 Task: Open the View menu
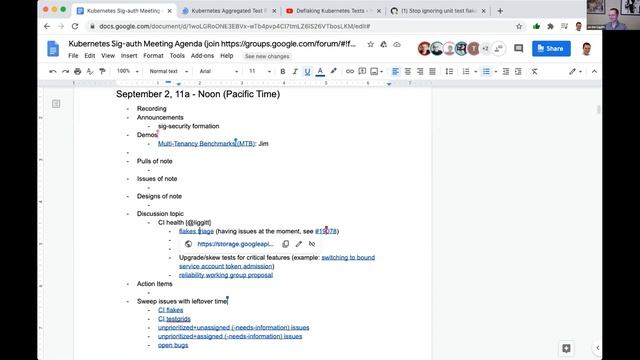[x=108, y=56]
